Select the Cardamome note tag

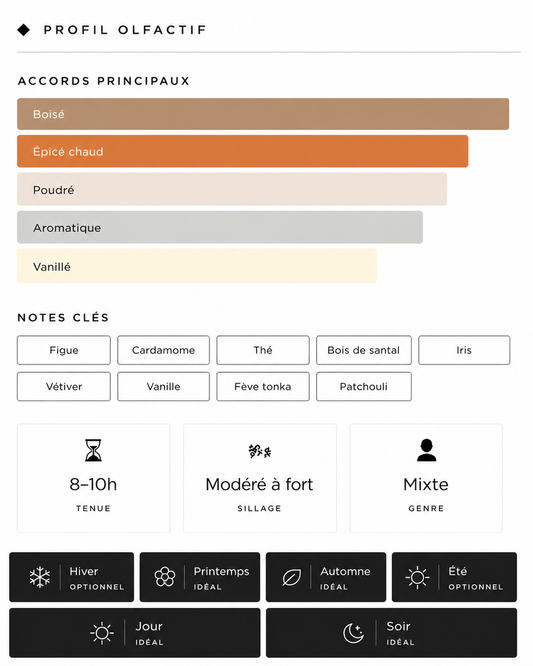(x=164, y=350)
